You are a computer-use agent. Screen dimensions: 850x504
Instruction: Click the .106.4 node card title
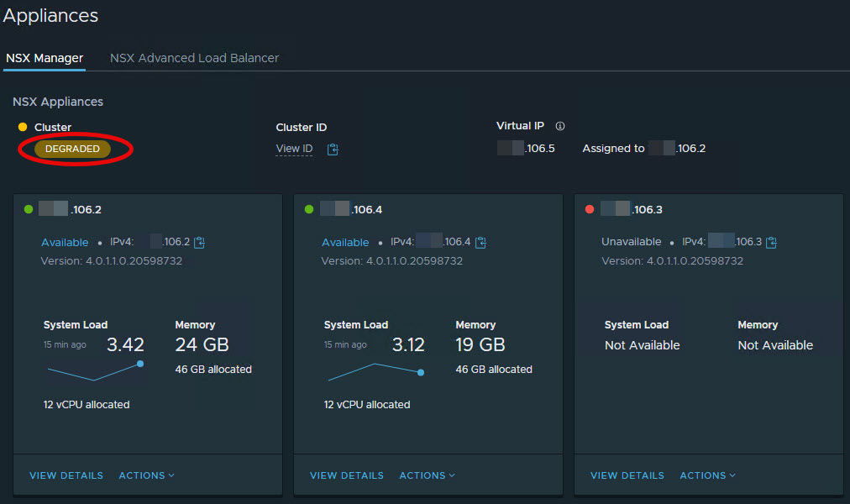[351, 209]
